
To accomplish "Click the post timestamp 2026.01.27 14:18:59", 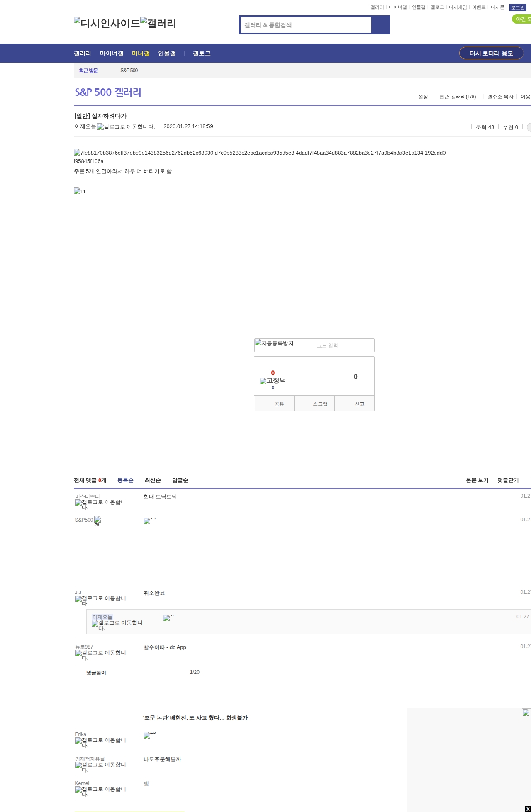I will pyautogui.click(x=188, y=126).
